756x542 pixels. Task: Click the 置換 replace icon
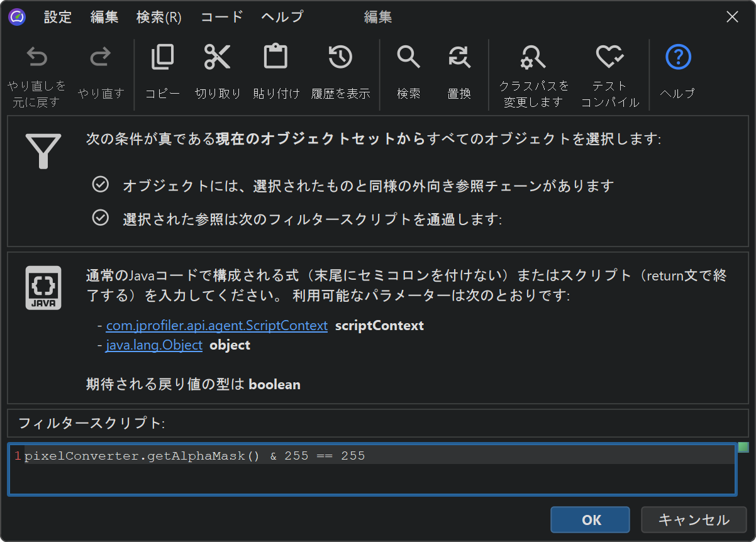click(x=459, y=57)
